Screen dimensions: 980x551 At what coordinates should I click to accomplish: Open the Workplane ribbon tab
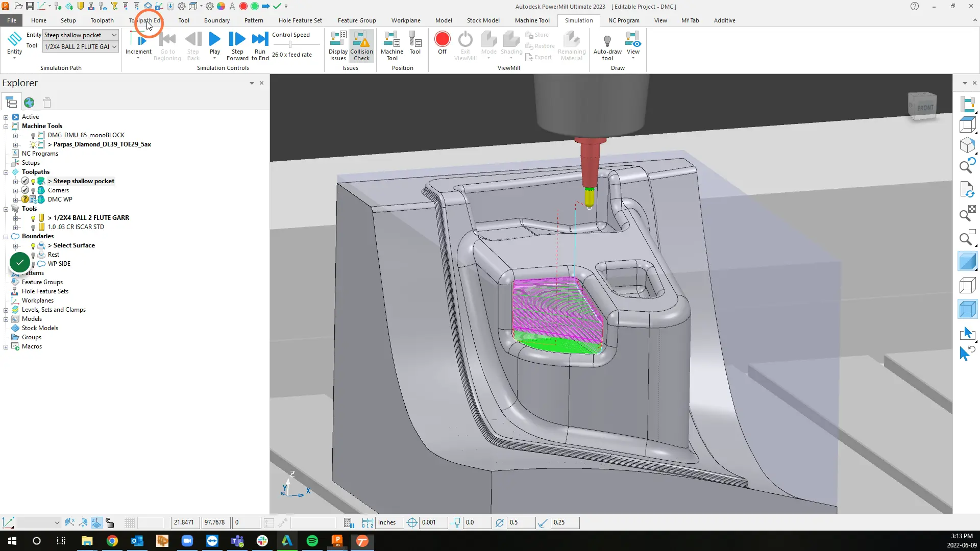tap(406, 20)
